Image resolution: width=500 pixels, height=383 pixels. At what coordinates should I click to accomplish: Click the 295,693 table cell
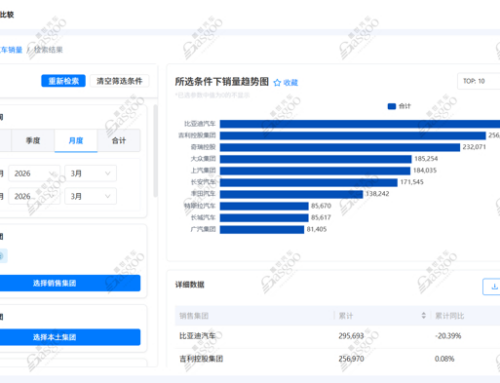351,336
